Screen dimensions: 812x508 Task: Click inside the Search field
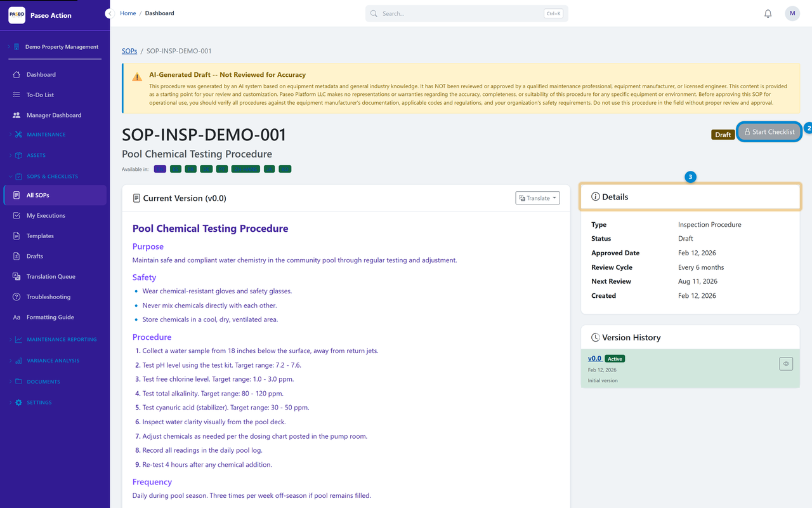click(x=466, y=13)
